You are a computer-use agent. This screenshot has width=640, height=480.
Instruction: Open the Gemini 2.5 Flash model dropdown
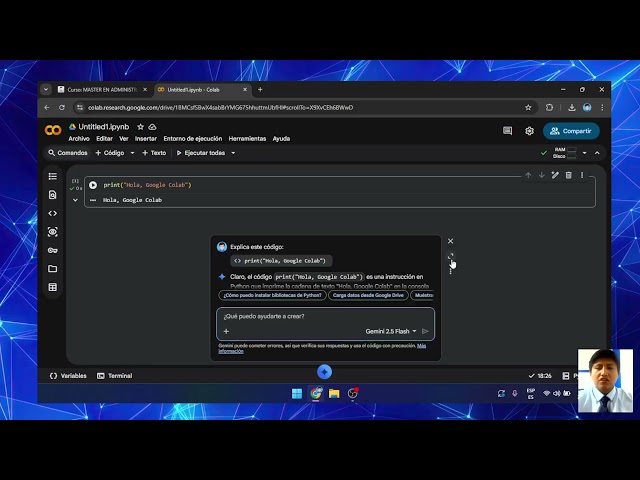coord(391,331)
